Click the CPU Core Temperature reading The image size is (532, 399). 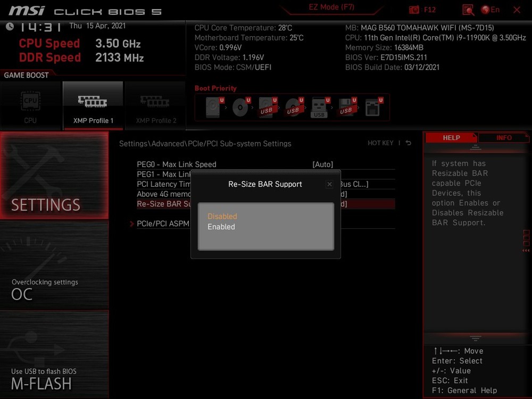pos(243,28)
